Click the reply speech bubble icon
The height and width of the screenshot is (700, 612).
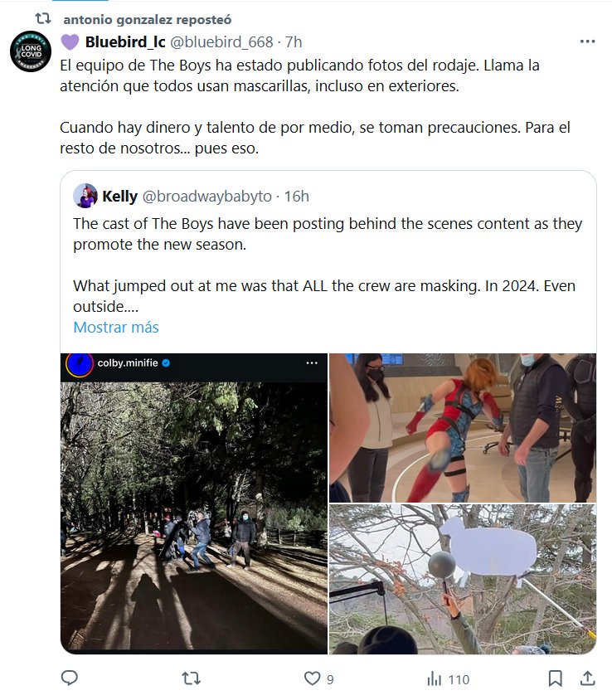point(70,678)
